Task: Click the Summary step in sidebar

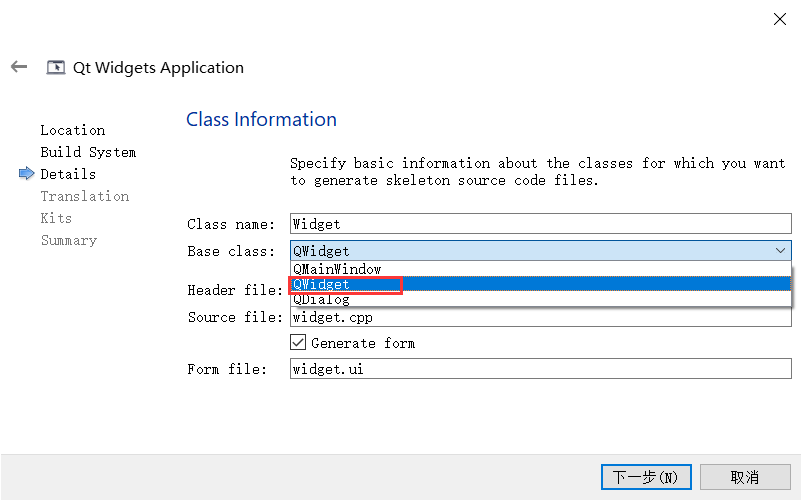Action: point(69,240)
